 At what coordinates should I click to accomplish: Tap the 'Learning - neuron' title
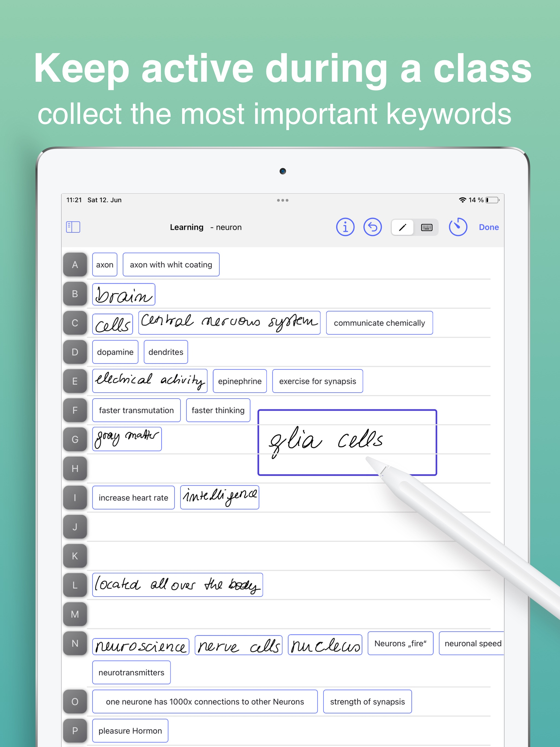click(x=206, y=227)
